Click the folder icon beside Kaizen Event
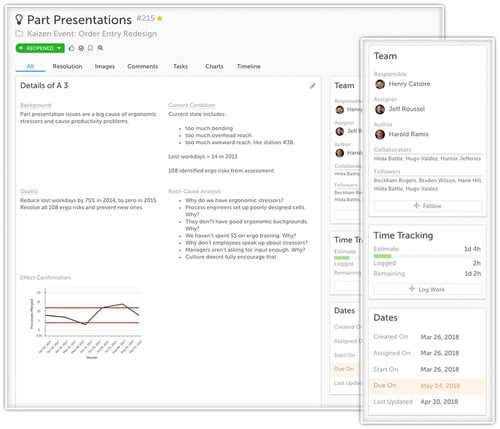The height and width of the screenshot is (429, 500). point(19,34)
